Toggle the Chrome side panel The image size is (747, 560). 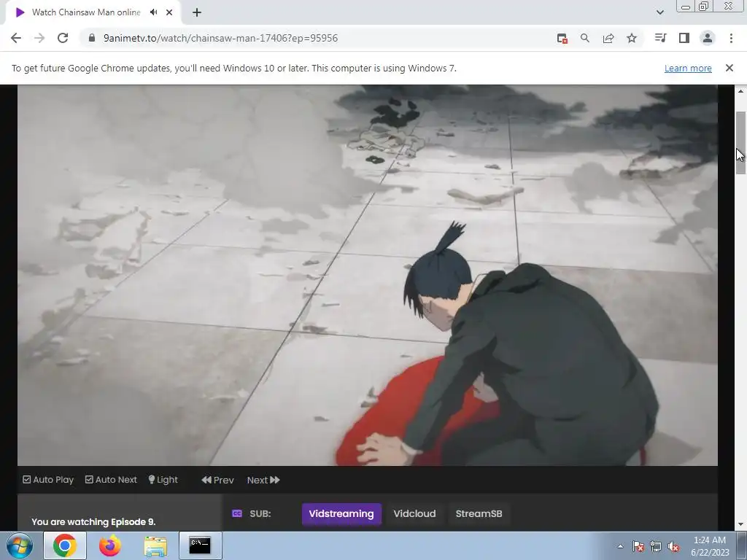(684, 38)
